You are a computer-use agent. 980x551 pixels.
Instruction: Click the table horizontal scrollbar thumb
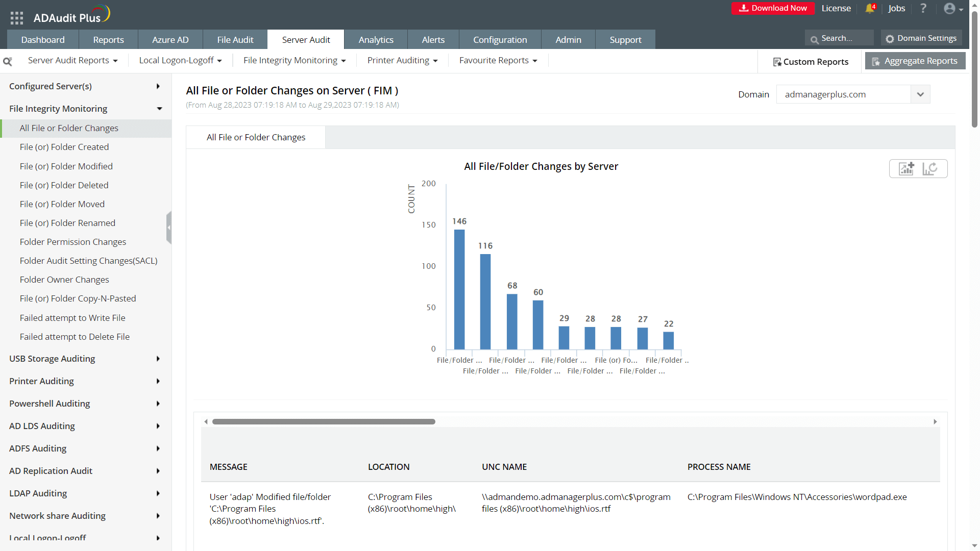click(x=324, y=422)
